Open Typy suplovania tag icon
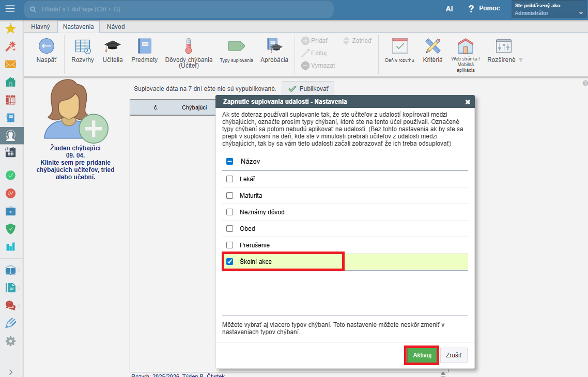Screen dimensions: 588x377 [236, 46]
